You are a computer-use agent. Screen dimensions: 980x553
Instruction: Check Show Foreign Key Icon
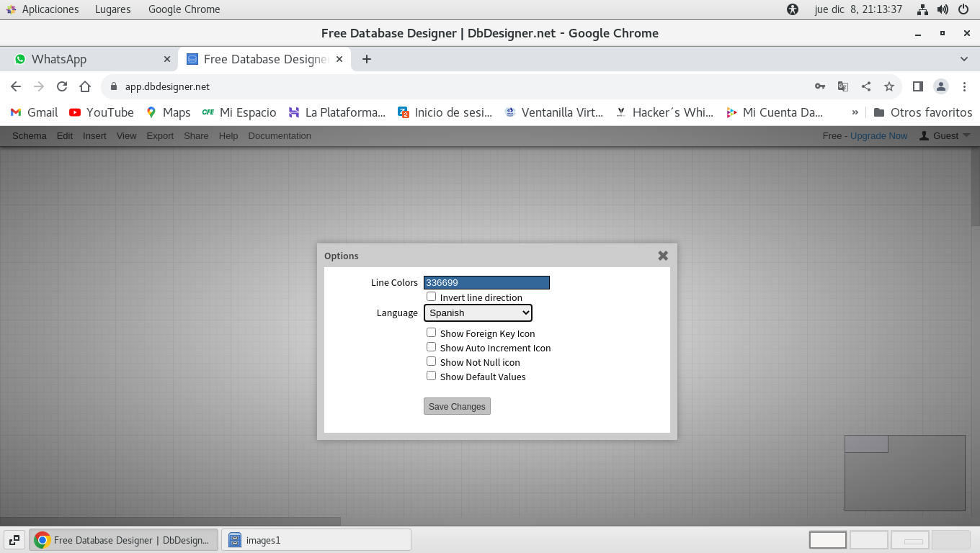click(x=431, y=333)
